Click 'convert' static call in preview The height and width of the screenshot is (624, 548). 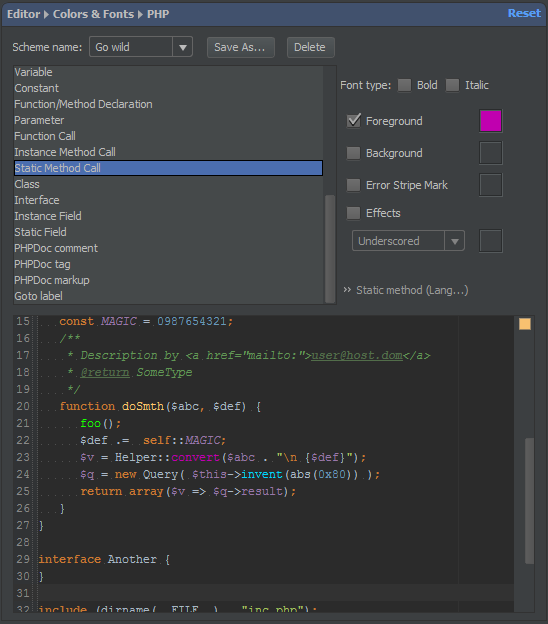coord(195,457)
